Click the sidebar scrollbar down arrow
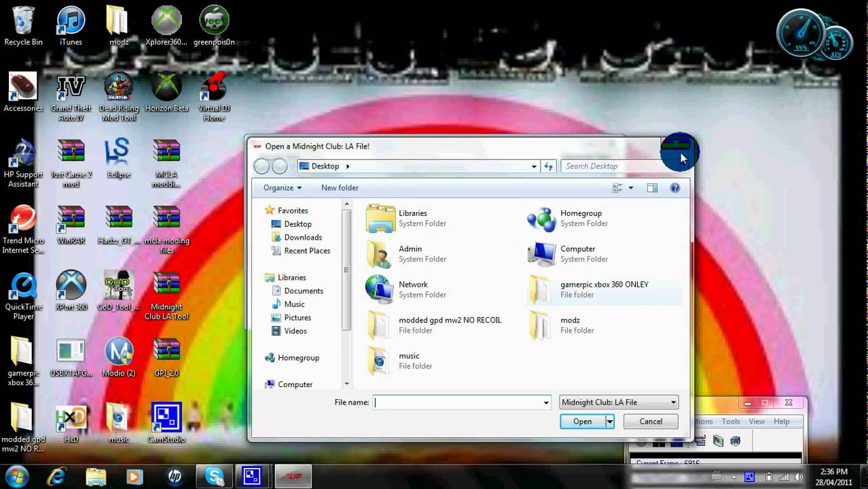The height and width of the screenshot is (489, 868). [347, 384]
